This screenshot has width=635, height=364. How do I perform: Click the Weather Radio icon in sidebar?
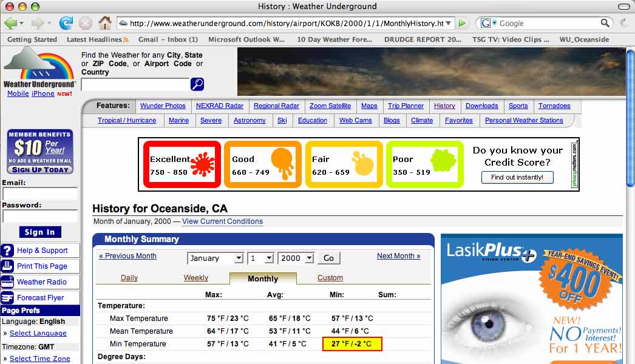[x=8, y=281]
